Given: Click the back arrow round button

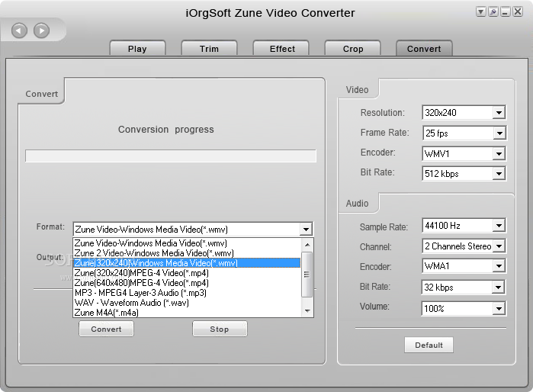Looking at the screenshot, I should [19, 31].
